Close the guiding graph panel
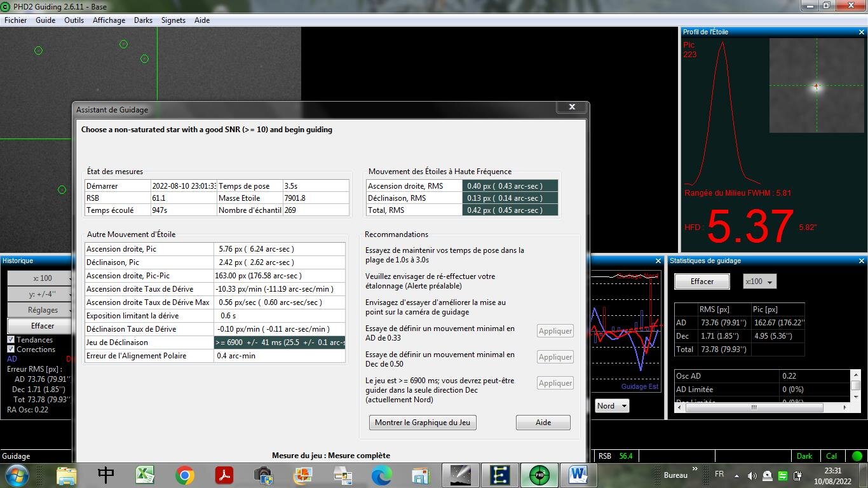The width and height of the screenshot is (868, 488). [658, 261]
